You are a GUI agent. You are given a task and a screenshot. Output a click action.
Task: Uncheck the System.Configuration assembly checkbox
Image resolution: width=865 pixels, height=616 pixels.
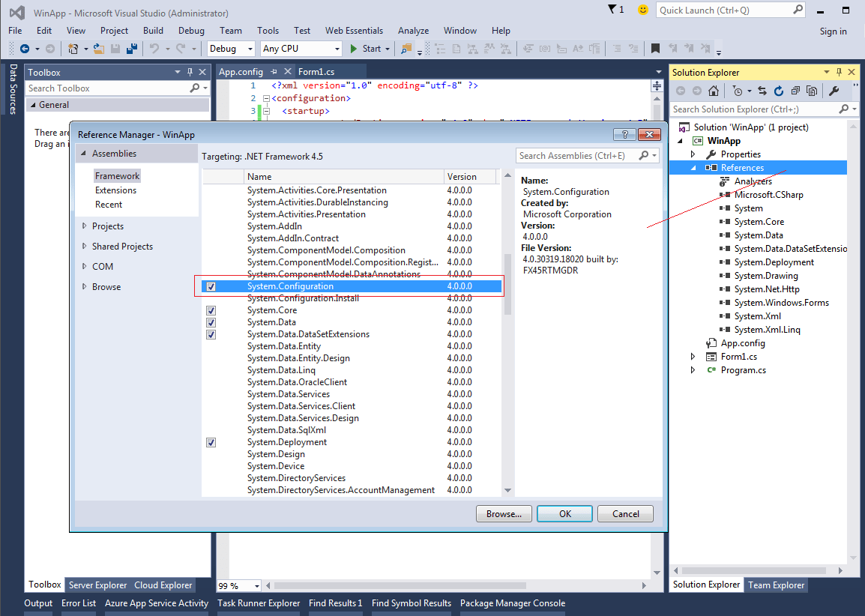[211, 287]
